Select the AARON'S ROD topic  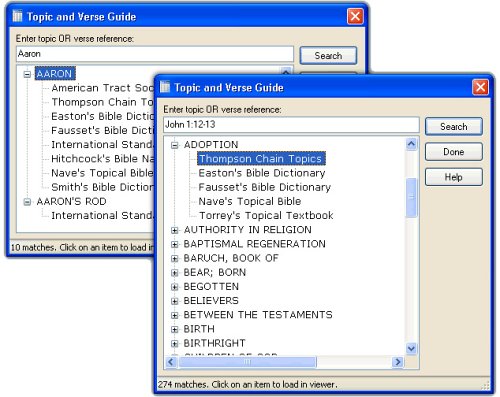coord(71,201)
